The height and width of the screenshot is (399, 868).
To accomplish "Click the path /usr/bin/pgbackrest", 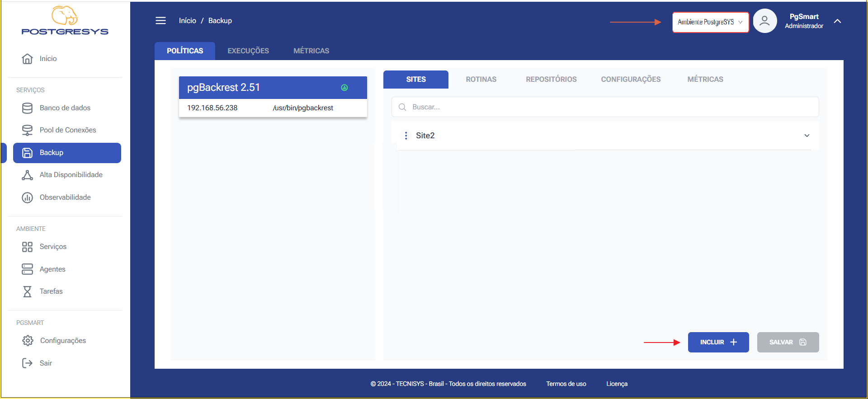I will (303, 108).
